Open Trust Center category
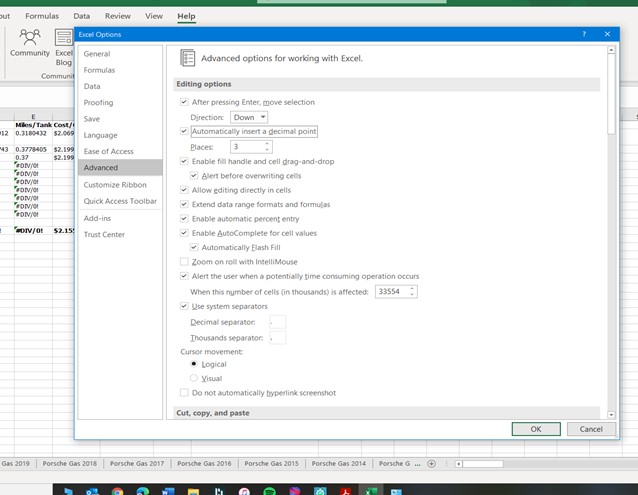Viewport: 638px width, 495px height. (x=120, y=234)
